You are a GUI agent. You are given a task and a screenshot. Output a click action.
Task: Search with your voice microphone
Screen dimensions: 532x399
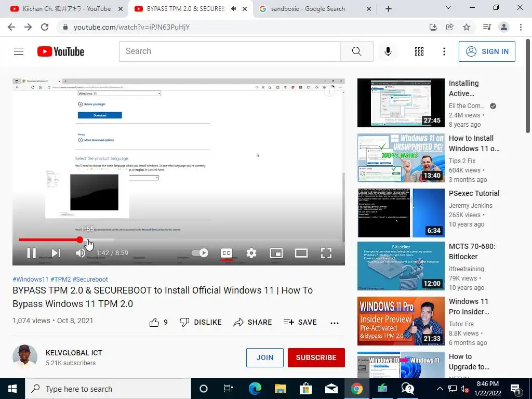(x=388, y=51)
